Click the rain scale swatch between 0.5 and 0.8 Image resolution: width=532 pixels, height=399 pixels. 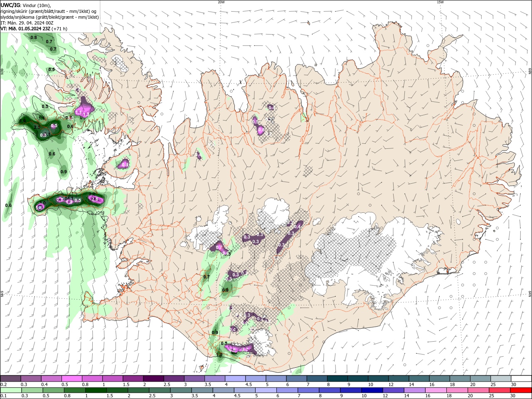point(54,390)
